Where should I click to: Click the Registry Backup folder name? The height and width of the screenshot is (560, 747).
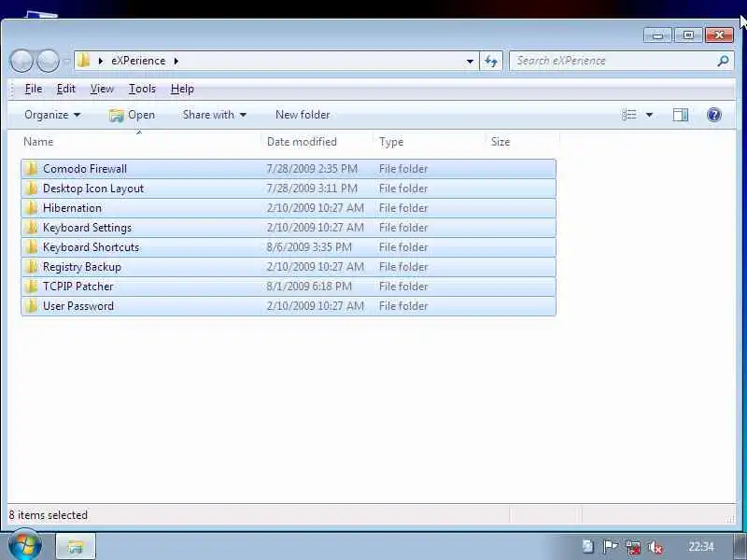click(82, 267)
